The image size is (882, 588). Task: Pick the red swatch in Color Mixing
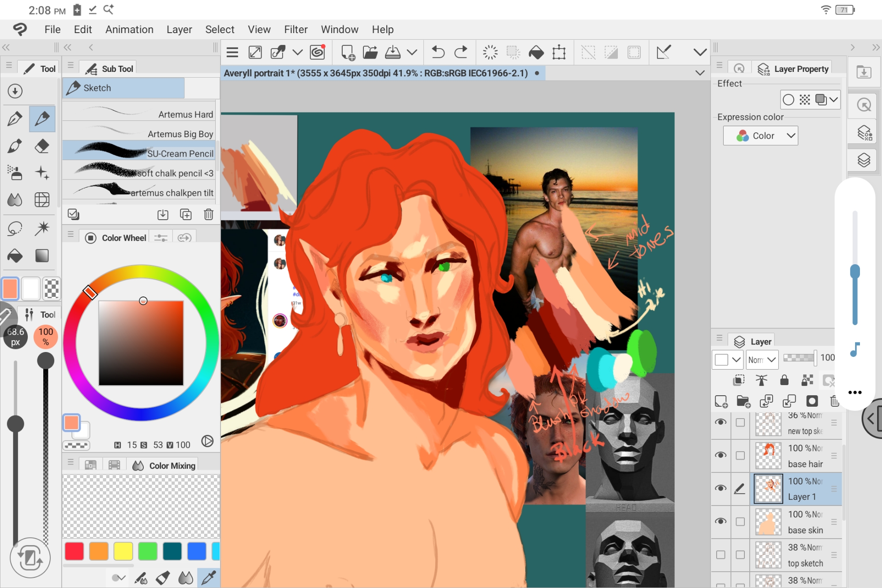(74, 551)
